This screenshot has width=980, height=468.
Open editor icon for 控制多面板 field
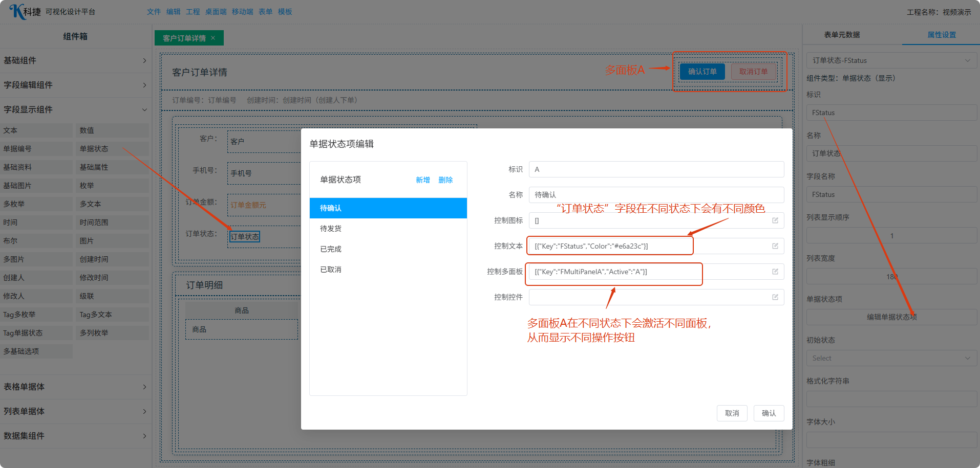tap(775, 272)
